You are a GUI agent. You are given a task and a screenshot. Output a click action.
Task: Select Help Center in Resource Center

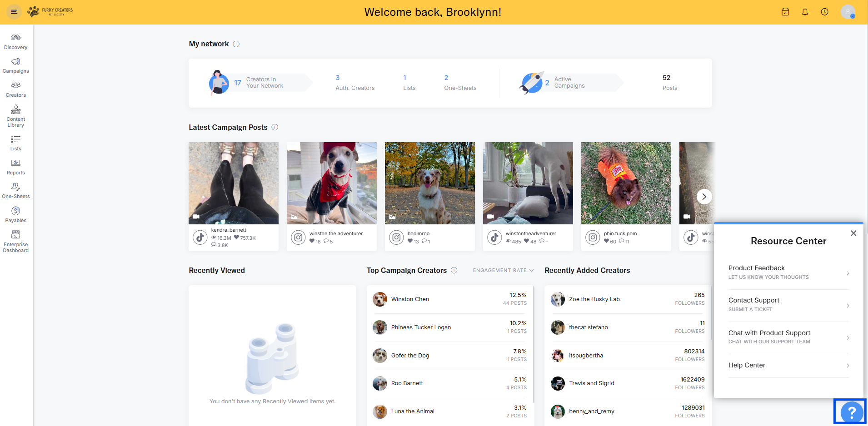(788, 365)
